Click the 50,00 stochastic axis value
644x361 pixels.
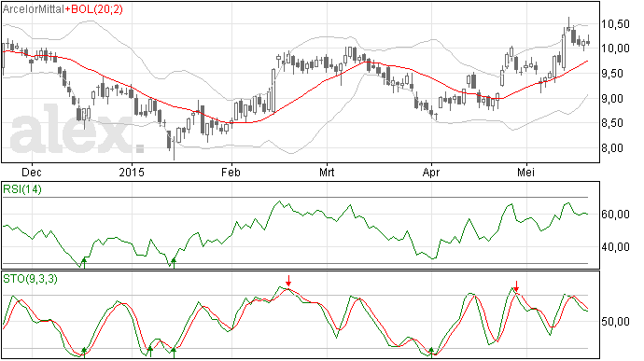coord(615,321)
